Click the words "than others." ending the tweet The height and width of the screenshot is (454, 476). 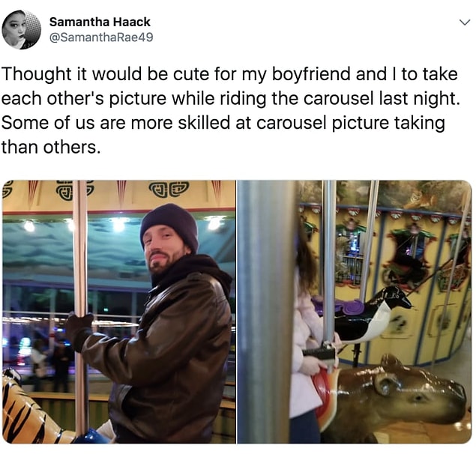pos(51,147)
